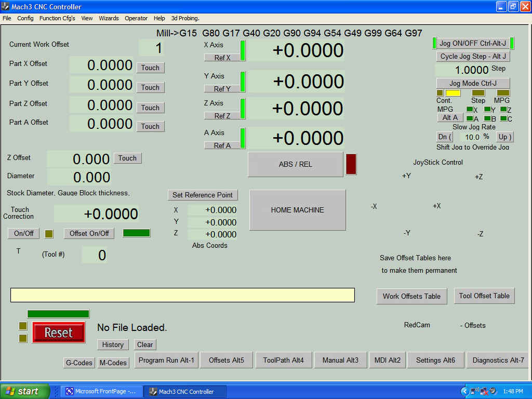Click the green Offset On/Off indicator
The height and width of the screenshot is (399, 532).
pos(137,233)
